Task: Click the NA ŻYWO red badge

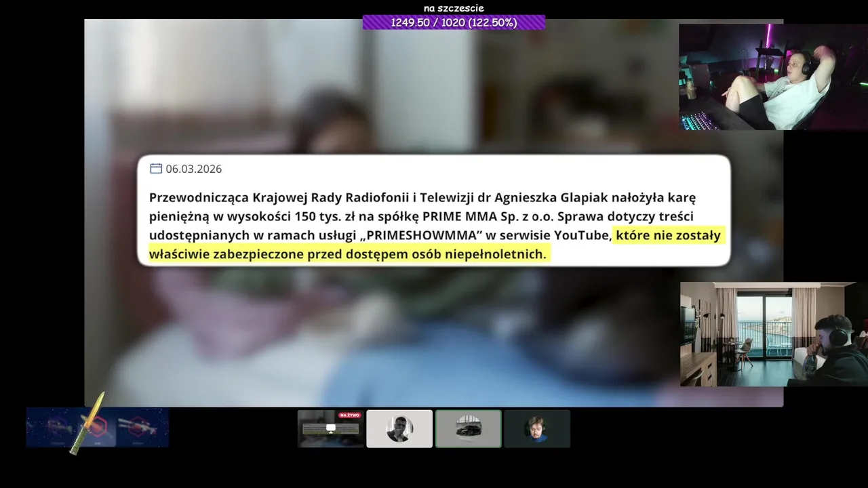Action: 350,415
